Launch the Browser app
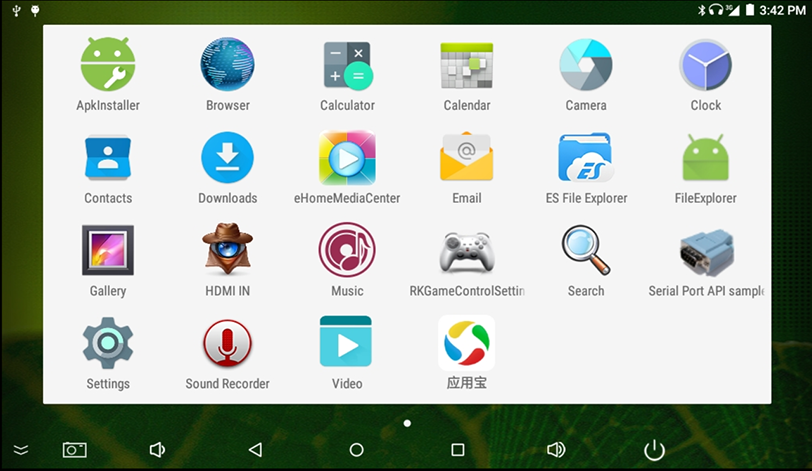The width and height of the screenshot is (812, 471). click(x=227, y=65)
